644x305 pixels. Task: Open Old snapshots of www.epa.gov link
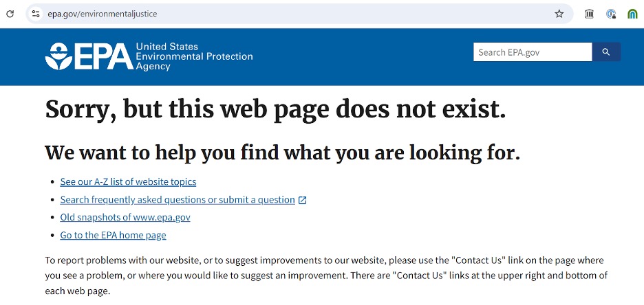tap(125, 217)
